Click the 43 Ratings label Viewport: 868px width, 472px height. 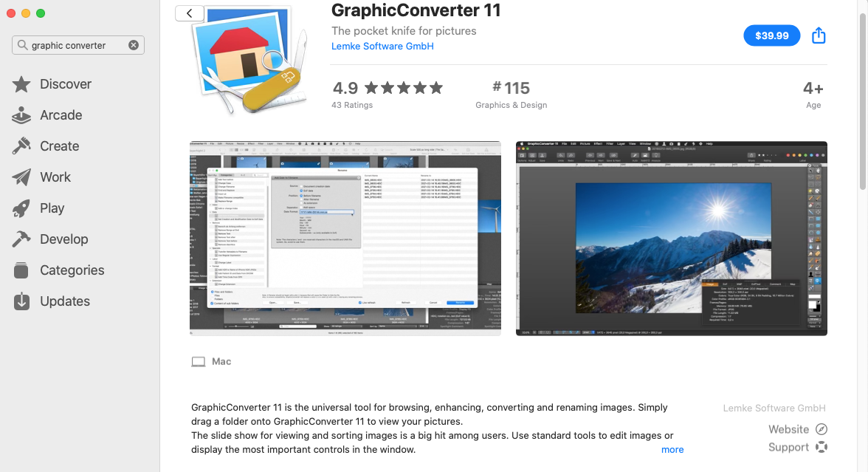(352, 105)
